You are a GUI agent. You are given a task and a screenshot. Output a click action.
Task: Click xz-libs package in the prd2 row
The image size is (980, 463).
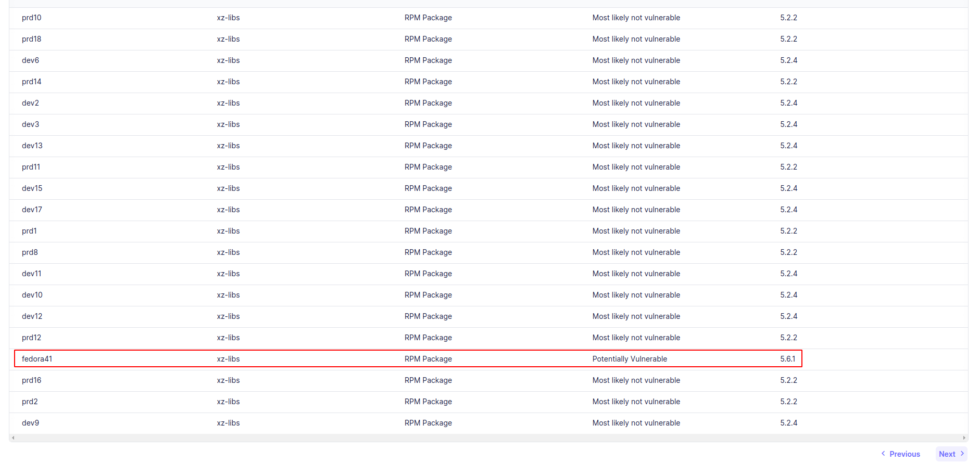pos(228,402)
